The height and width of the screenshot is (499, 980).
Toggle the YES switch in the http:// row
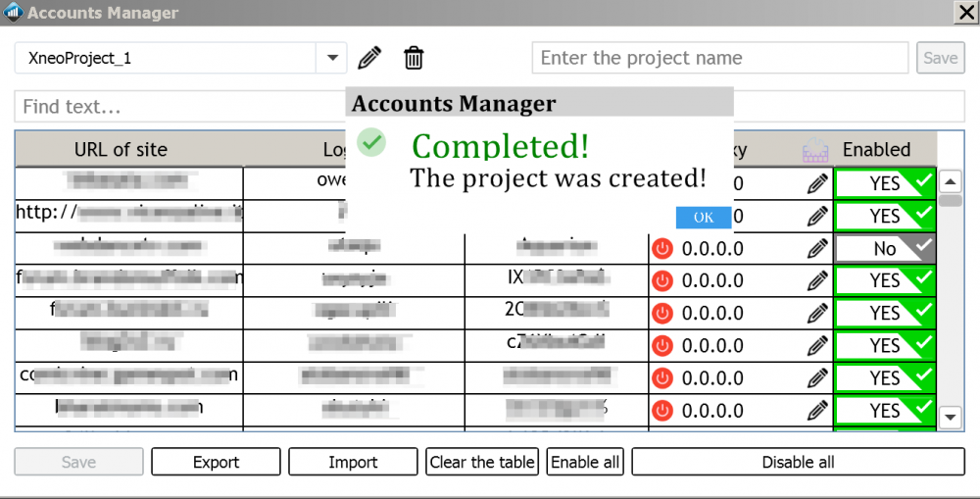tap(885, 217)
